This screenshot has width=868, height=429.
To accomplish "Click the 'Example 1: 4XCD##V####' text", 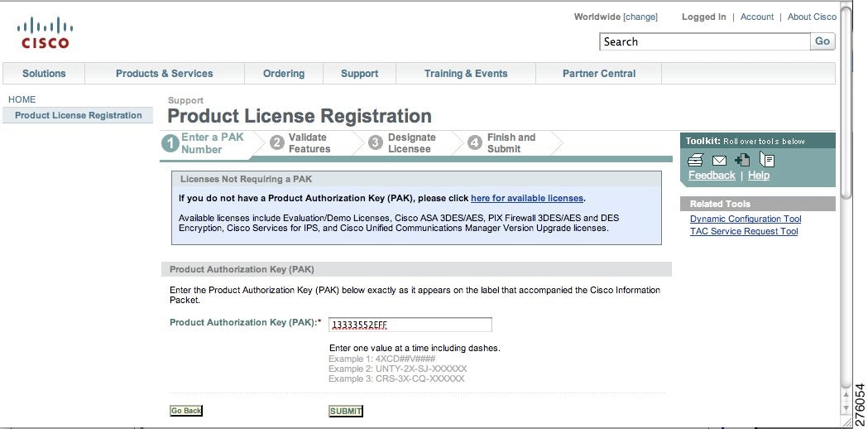I will coord(382,359).
